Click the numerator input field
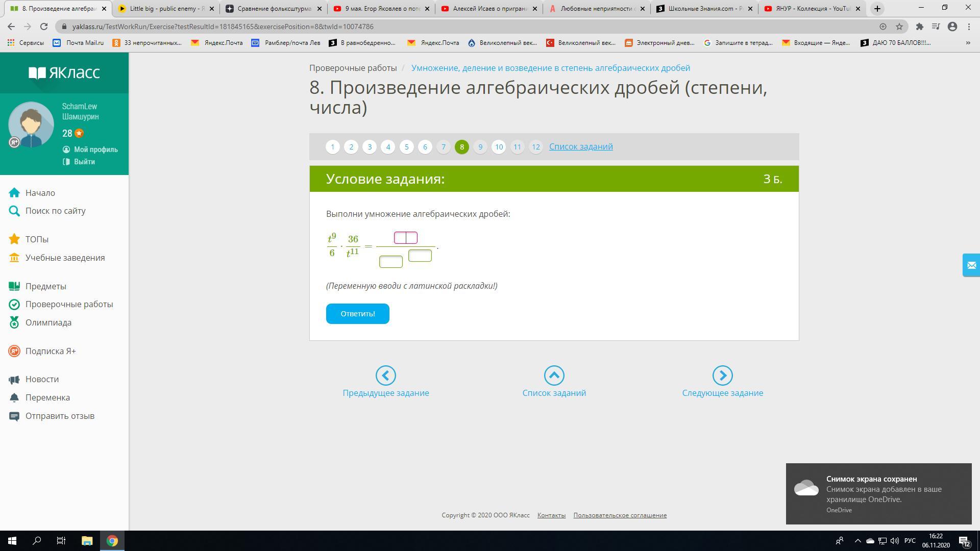 pyautogui.click(x=406, y=238)
